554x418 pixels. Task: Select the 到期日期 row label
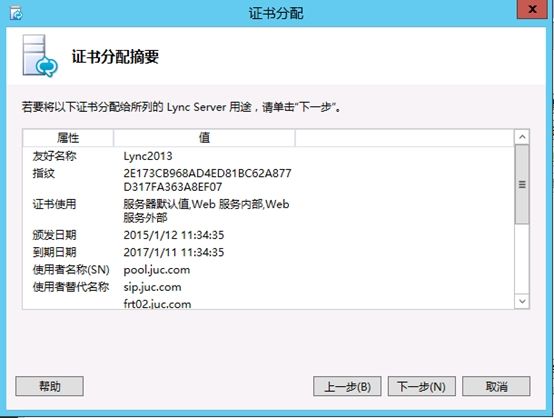point(54,252)
